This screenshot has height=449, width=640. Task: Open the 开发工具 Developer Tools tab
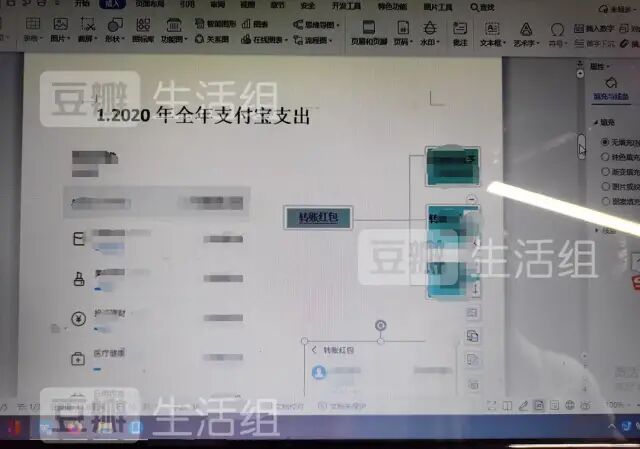[x=346, y=6]
